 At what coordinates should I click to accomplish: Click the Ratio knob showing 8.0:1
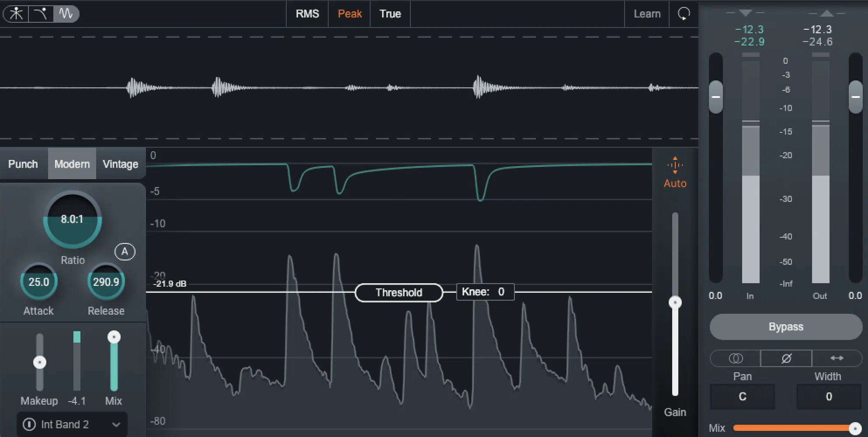pyautogui.click(x=72, y=220)
